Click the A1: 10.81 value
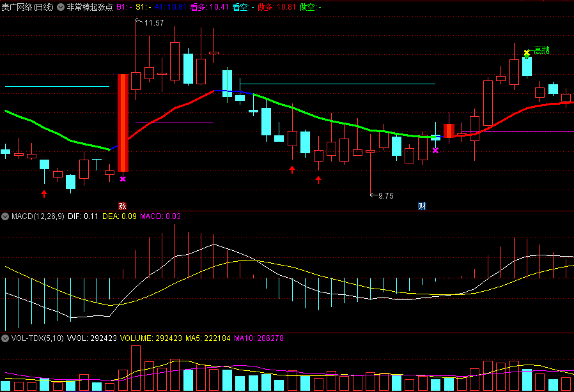574x392 pixels. click(171, 7)
